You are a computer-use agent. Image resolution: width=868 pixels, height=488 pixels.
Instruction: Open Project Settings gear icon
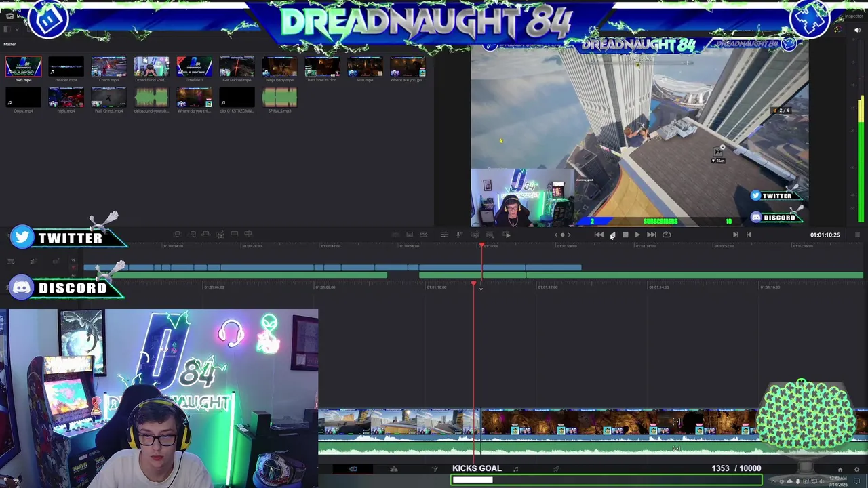tap(856, 469)
